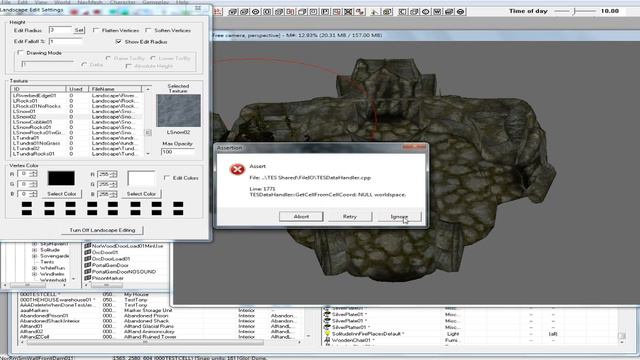This screenshot has height=360, width=640.
Task: Click the Max Opacity field
Action: [x=178, y=152]
